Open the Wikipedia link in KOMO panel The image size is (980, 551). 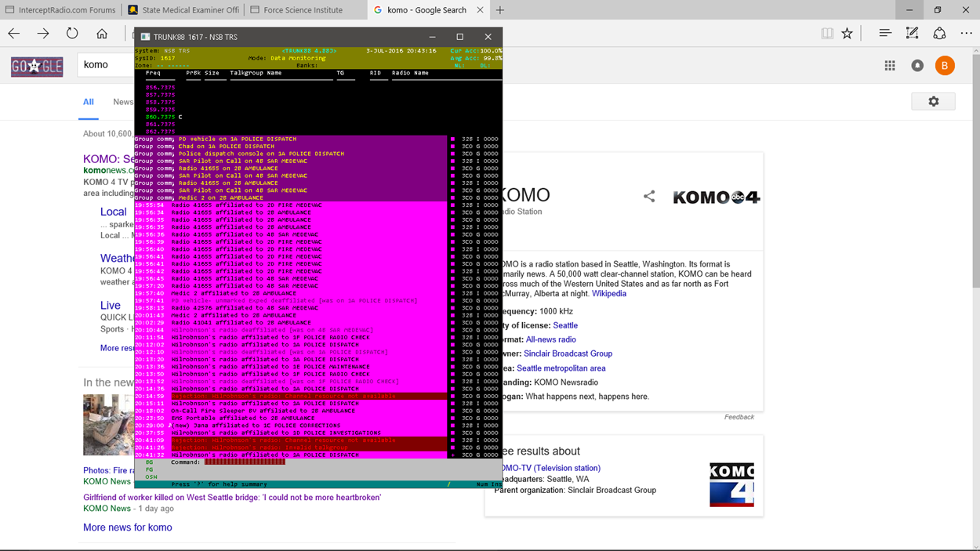coord(609,294)
